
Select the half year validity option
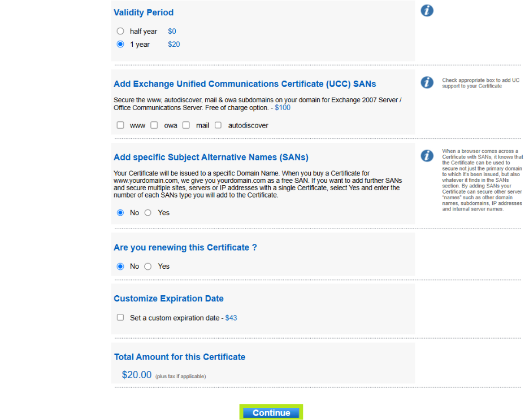(120, 32)
